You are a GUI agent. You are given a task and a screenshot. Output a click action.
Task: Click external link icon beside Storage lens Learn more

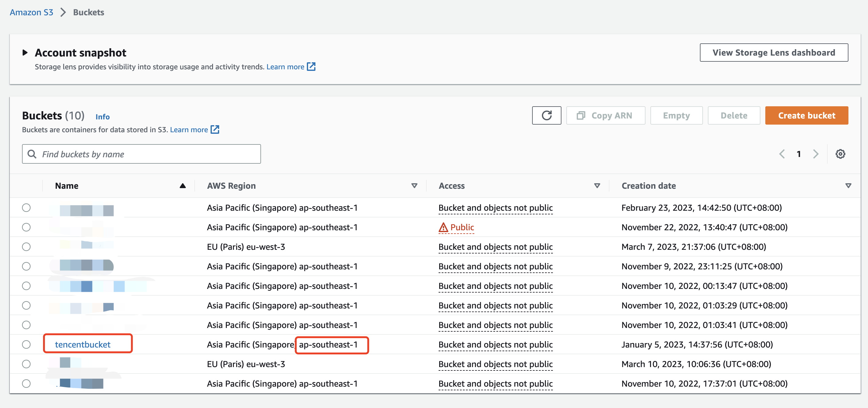tap(311, 67)
